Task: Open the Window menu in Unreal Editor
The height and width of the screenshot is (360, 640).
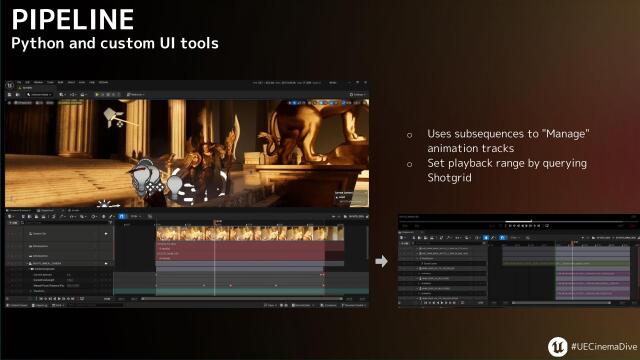Action: click(x=38, y=82)
